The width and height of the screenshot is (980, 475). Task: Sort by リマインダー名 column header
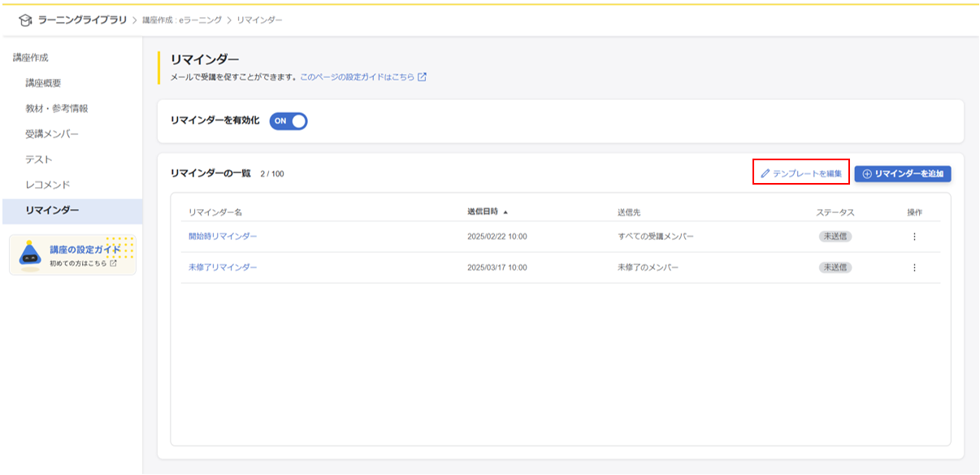tap(215, 212)
